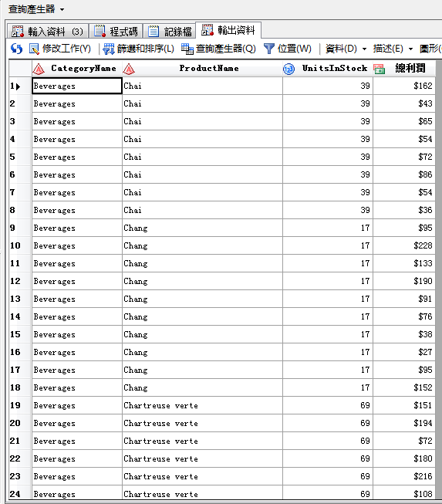Viewport: 442px width, 504px height.
Task: Click the 查詢產生器(Q) table icon
Action: coord(187,49)
